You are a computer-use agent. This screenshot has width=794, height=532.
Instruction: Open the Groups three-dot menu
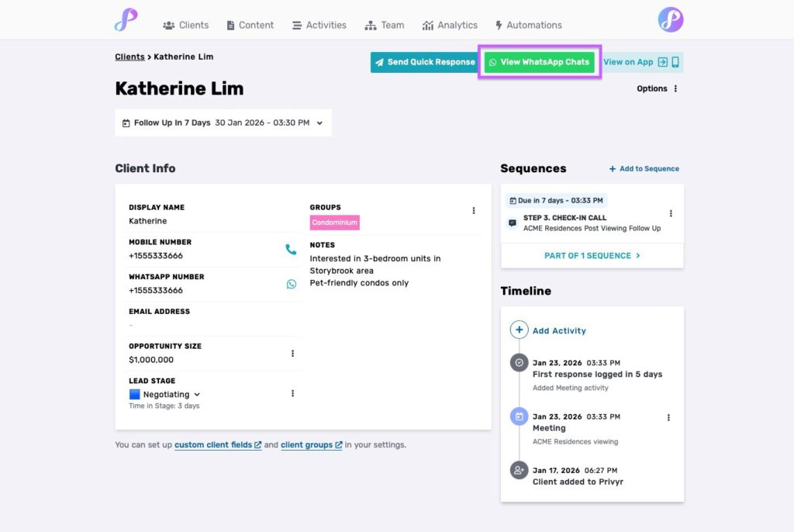474,210
